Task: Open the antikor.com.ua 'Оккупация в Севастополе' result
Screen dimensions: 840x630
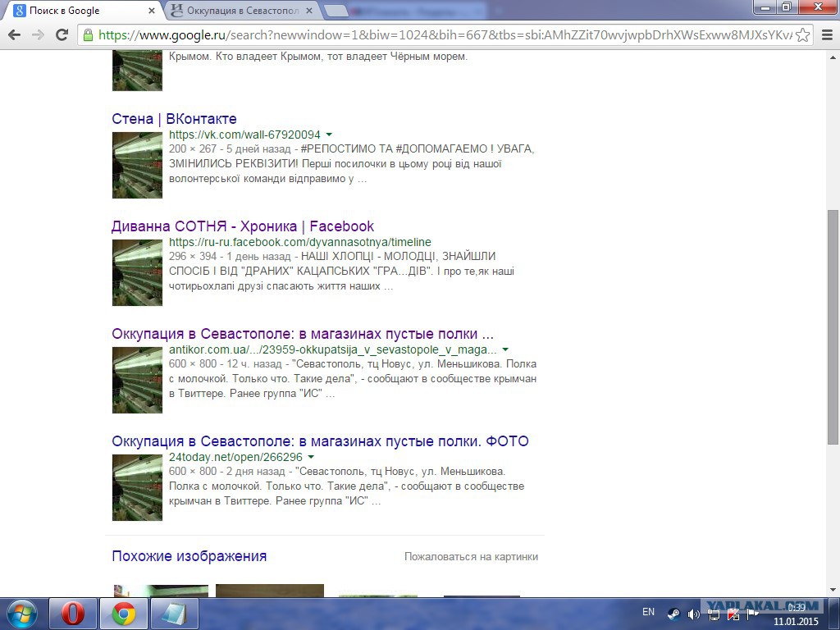Action: pyautogui.click(x=303, y=334)
